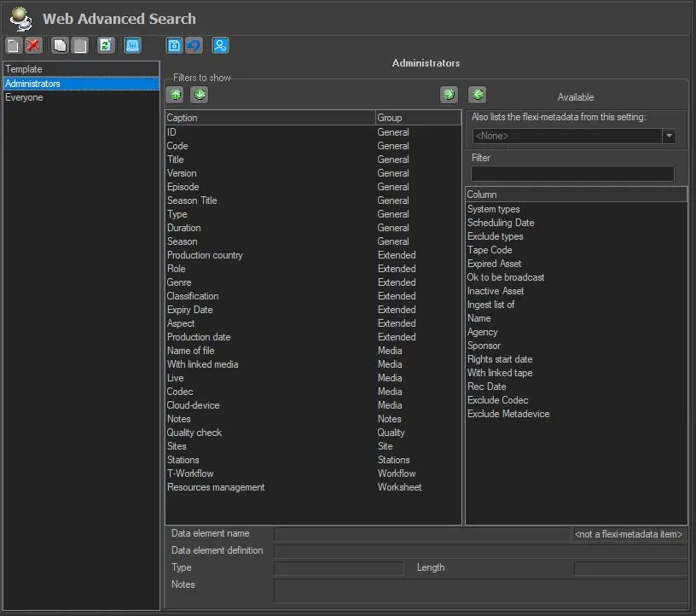Click the Notes text field
The height and width of the screenshot is (616, 696).
(480, 590)
